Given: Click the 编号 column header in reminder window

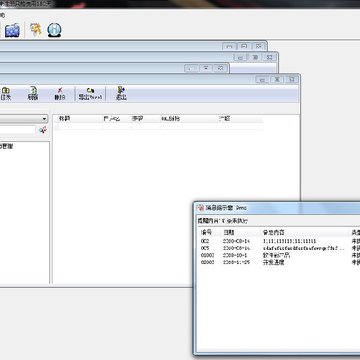Looking at the screenshot, I should (x=209, y=232).
